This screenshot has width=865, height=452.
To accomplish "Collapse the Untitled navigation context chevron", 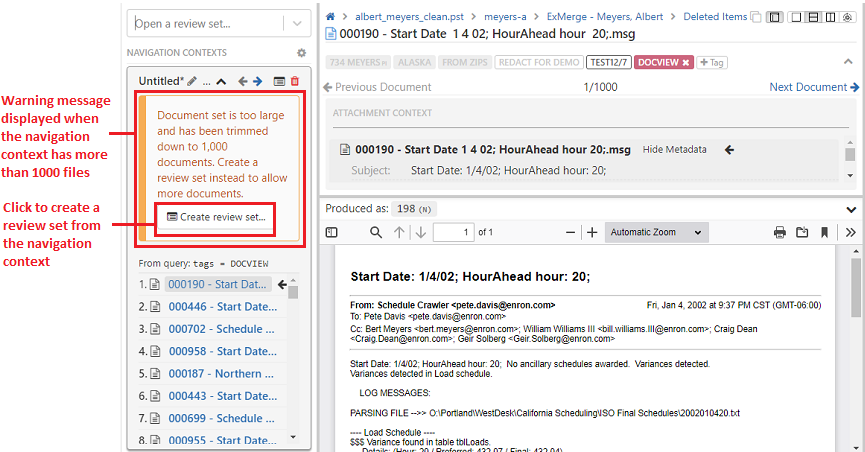I will tap(221, 81).
